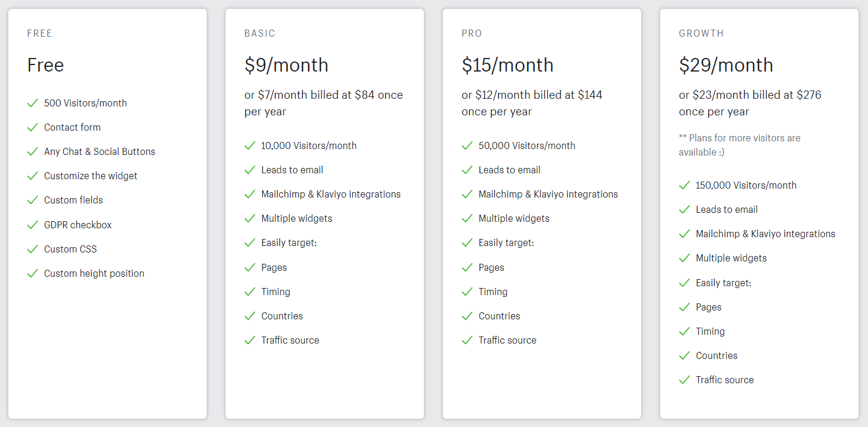Click the $29/month price text

click(726, 65)
